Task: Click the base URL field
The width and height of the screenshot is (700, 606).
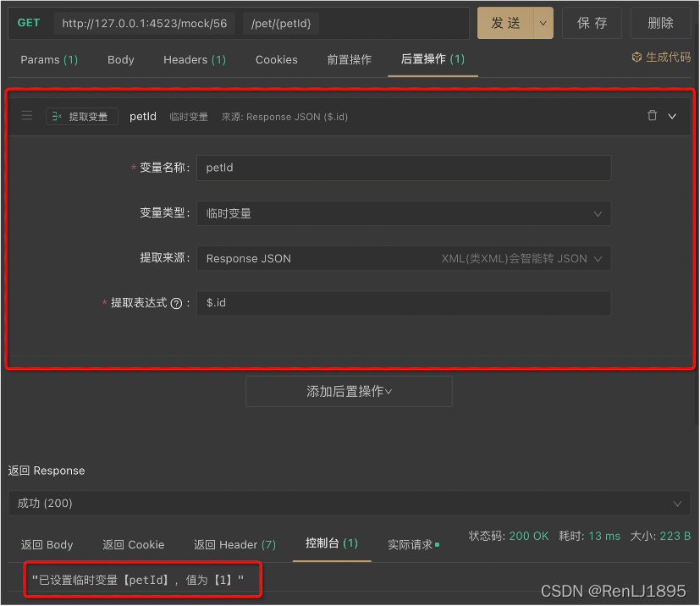Action: tap(144, 23)
